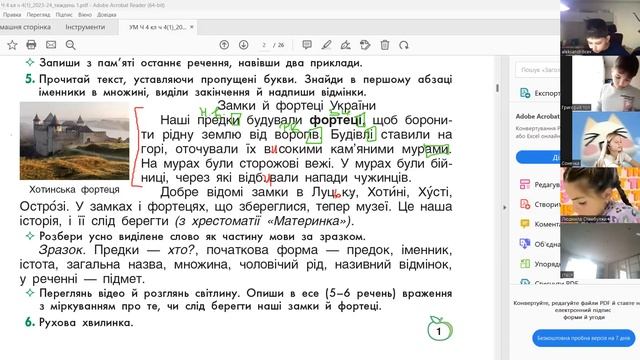640x360 pixels.
Task: Click the italic source з хрестоматії «Материнка»
Action: (x=264, y=221)
